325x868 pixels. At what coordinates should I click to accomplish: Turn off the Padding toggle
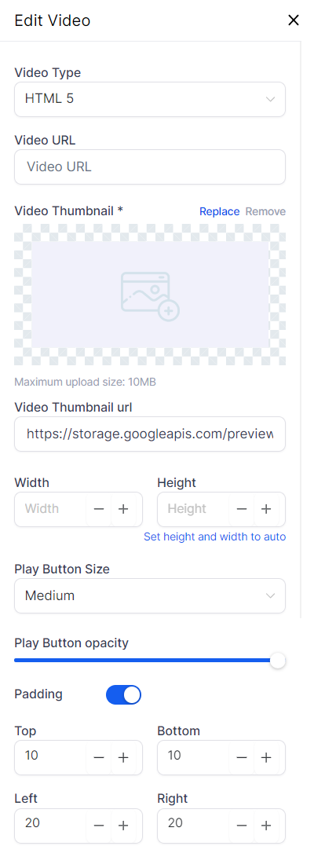tap(123, 694)
